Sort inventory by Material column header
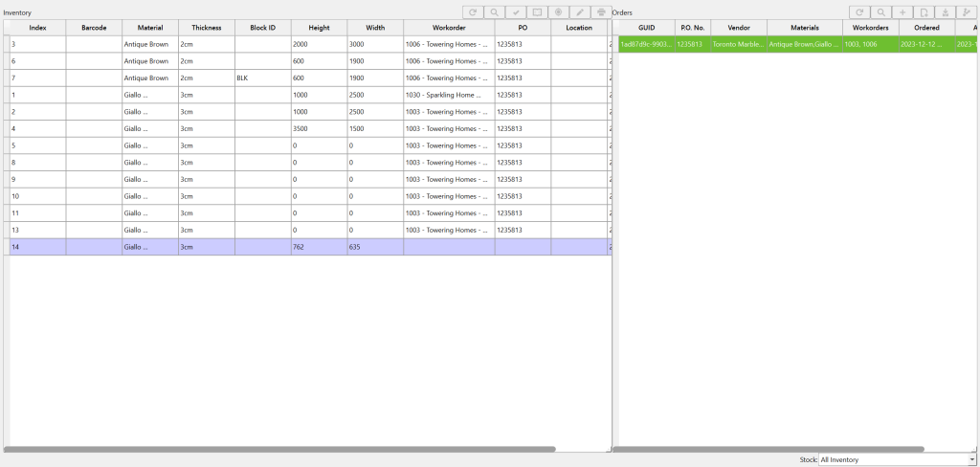Screen dimensions: 980x467 click(x=149, y=28)
